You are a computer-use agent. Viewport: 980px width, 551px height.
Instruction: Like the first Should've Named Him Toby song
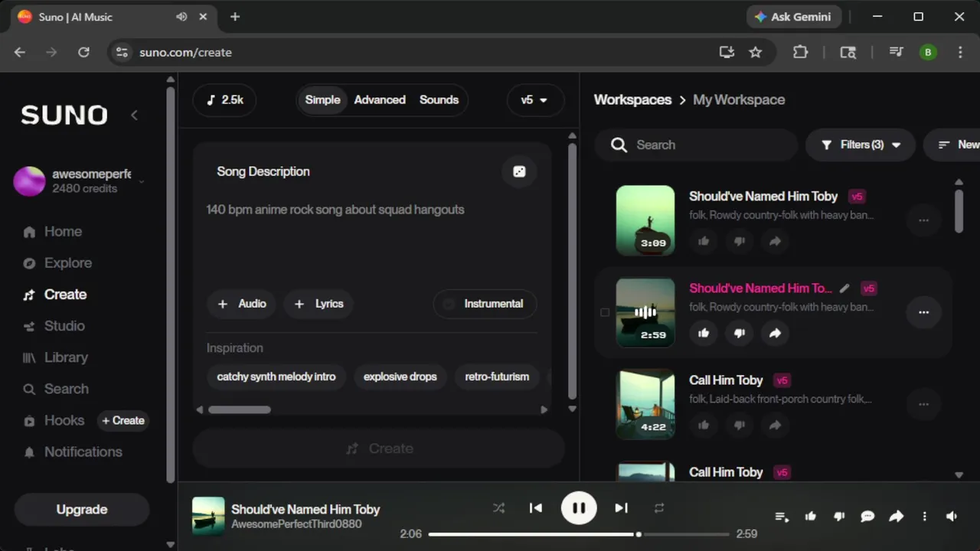click(x=704, y=241)
